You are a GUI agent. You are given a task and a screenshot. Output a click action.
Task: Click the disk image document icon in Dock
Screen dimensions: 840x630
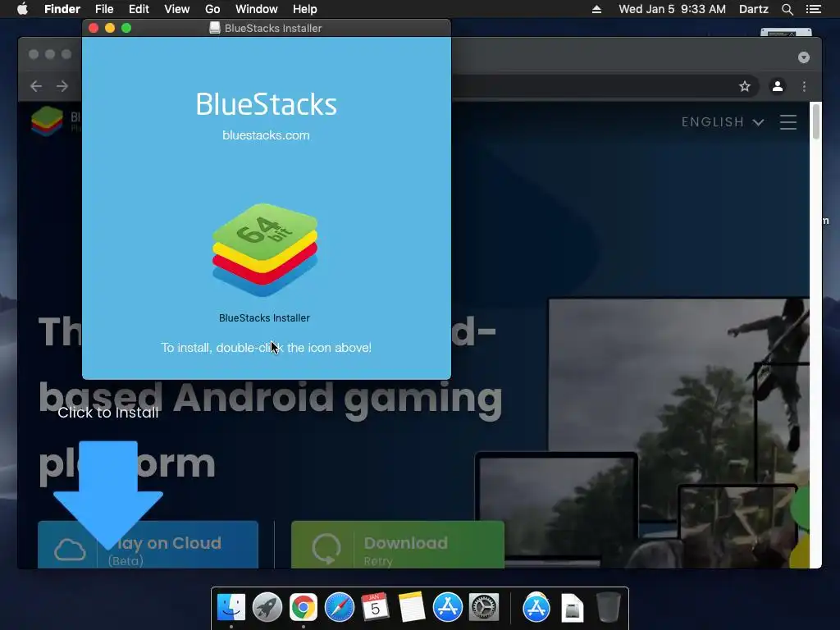tap(572, 608)
